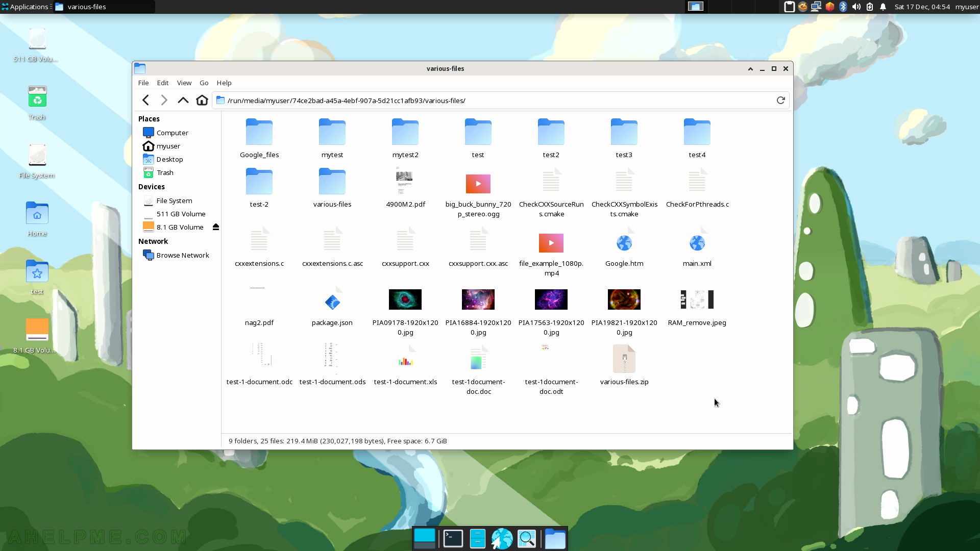Open the Applications menu in top panel
This screenshot has height=551, width=980.
(26, 7)
